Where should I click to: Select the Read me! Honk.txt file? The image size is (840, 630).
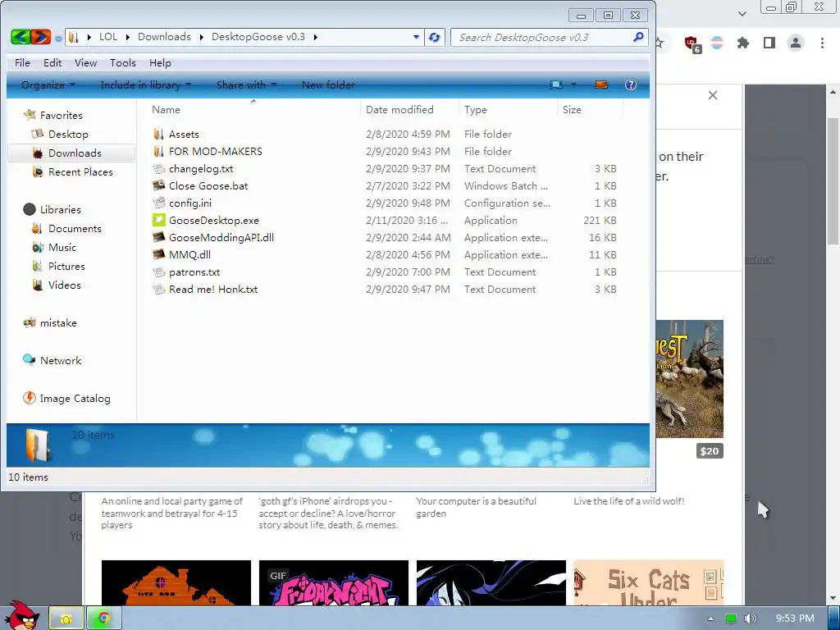pyautogui.click(x=213, y=290)
